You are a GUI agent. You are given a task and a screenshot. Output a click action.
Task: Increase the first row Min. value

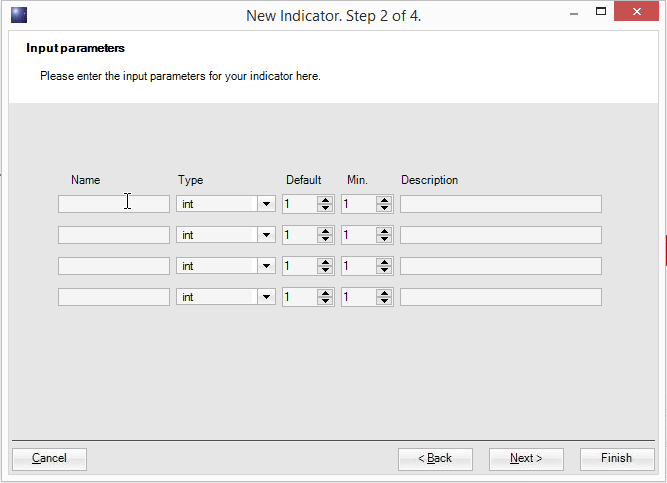point(385,200)
